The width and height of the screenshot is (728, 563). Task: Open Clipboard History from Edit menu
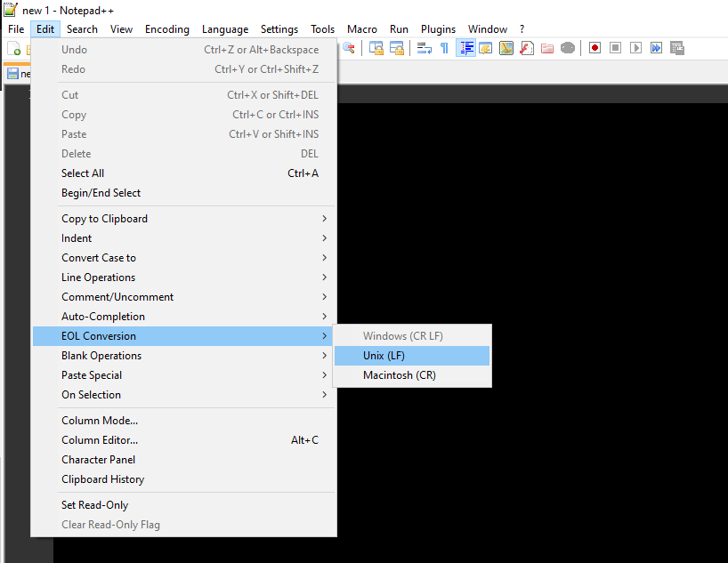click(102, 479)
